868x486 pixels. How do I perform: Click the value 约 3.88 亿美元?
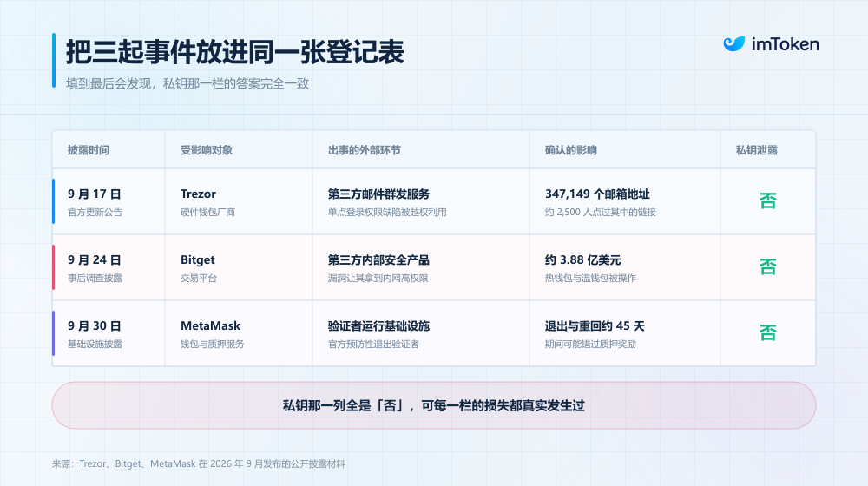click(583, 260)
